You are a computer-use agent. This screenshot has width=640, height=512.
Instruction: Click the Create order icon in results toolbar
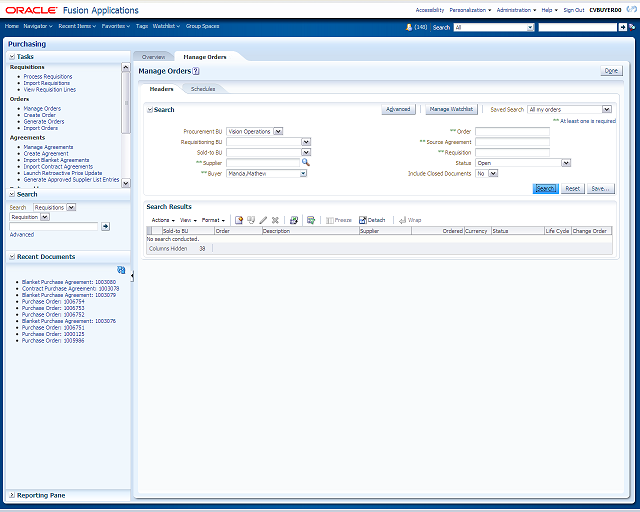[x=239, y=220]
